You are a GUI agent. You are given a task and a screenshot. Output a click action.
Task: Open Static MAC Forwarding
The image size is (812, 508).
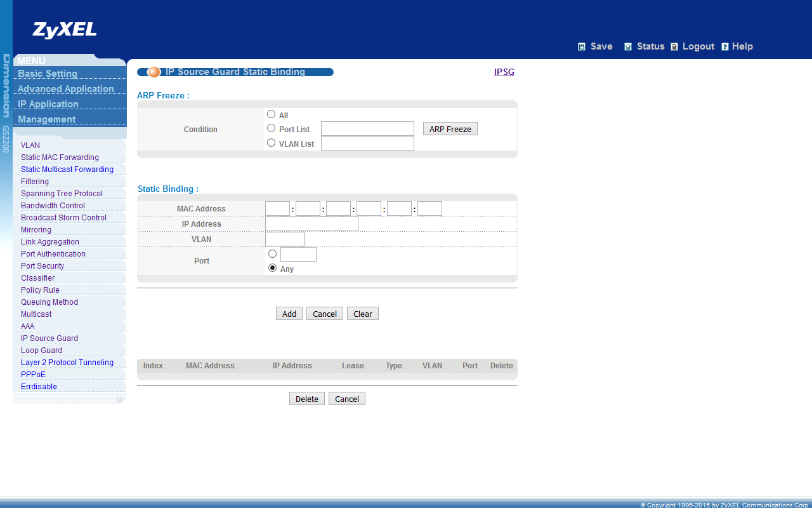point(60,157)
